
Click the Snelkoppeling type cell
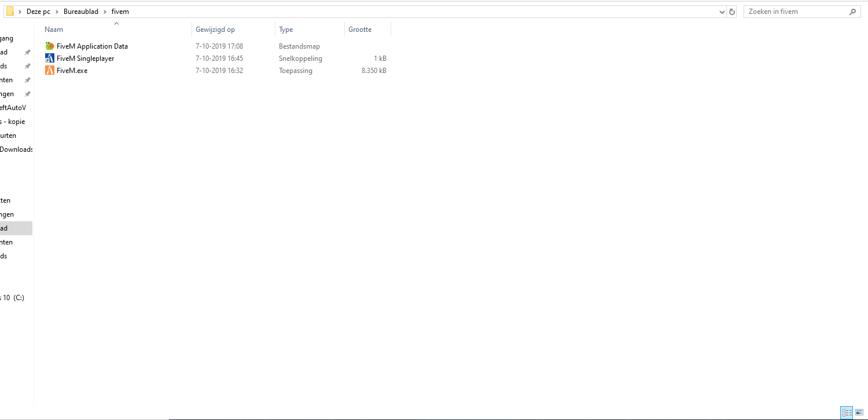(x=300, y=59)
